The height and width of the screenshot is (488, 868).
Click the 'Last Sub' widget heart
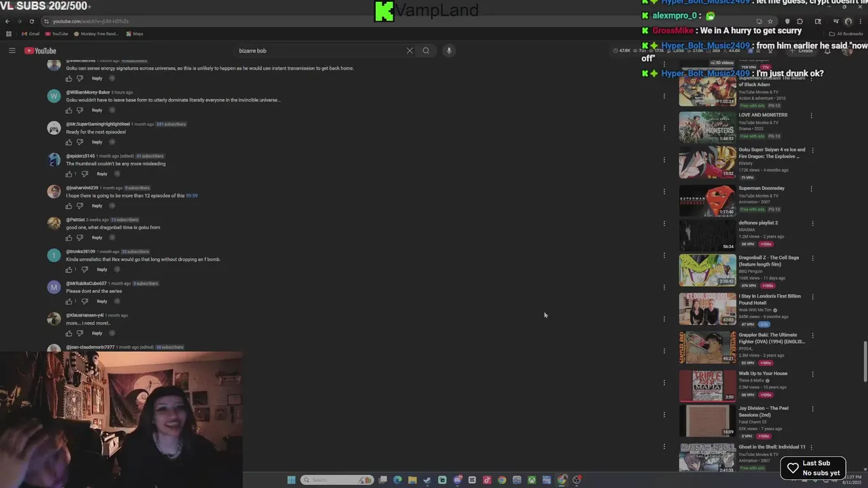[x=793, y=468]
